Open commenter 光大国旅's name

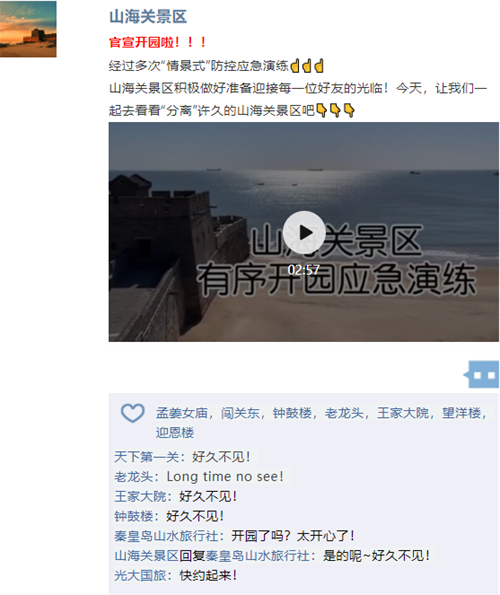[x=140, y=576]
